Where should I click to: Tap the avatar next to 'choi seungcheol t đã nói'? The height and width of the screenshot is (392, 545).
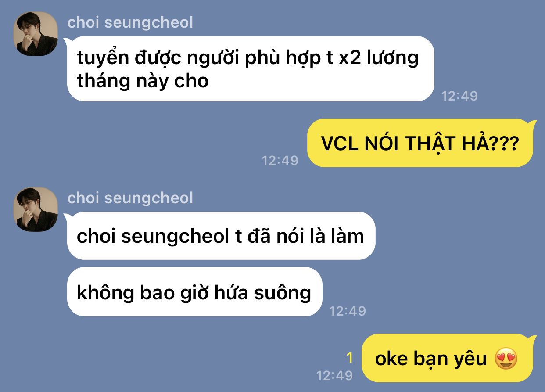click(36, 209)
